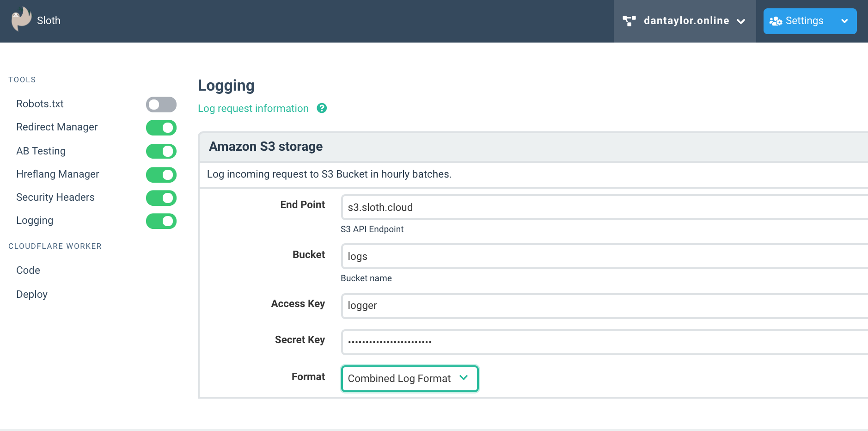Image resolution: width=868 pixels, height=431 pixels.
Task: Click the Log request information link
Action: [253, 109]
